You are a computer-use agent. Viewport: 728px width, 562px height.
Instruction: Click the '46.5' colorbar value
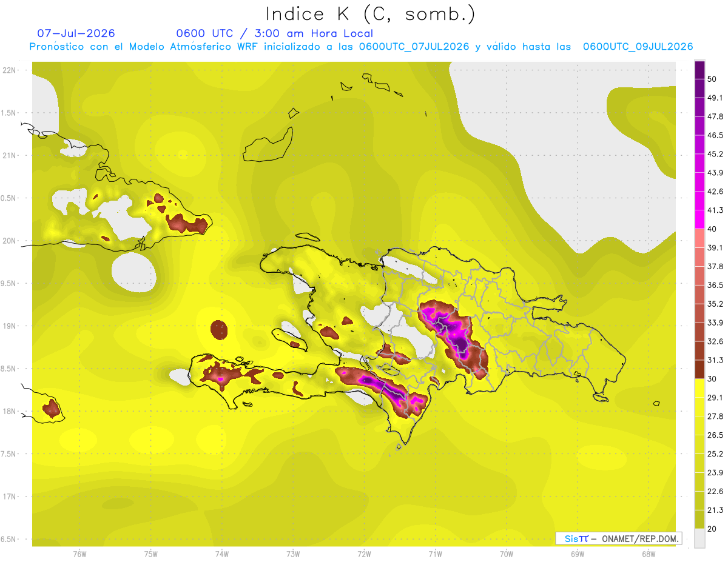pyautogui.click(x=715, y=135)
